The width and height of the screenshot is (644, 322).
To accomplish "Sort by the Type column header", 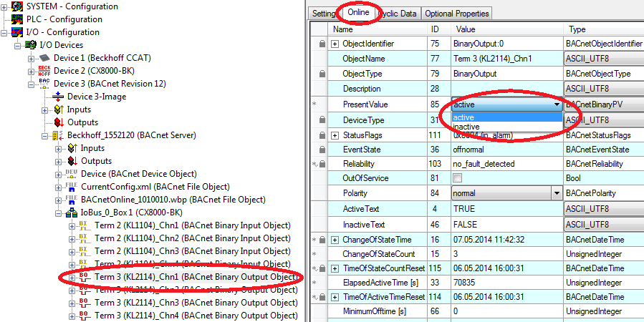I will 603,29.
